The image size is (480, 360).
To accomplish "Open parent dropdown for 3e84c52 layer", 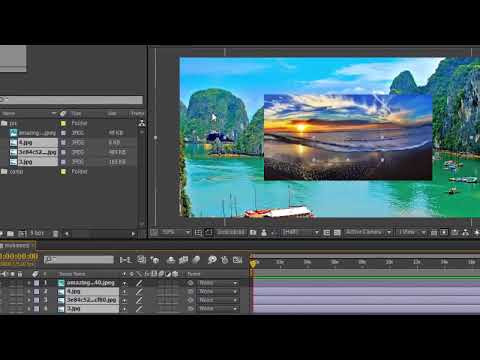I will 217,300.
